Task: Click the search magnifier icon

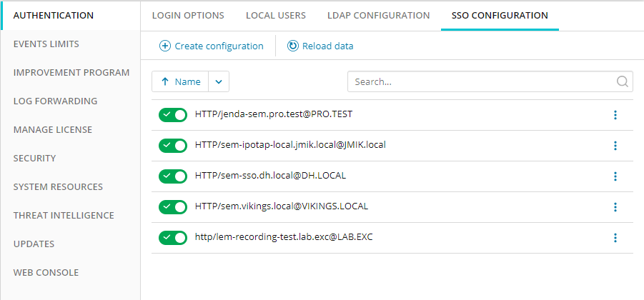Action: (x=623, y=81)
